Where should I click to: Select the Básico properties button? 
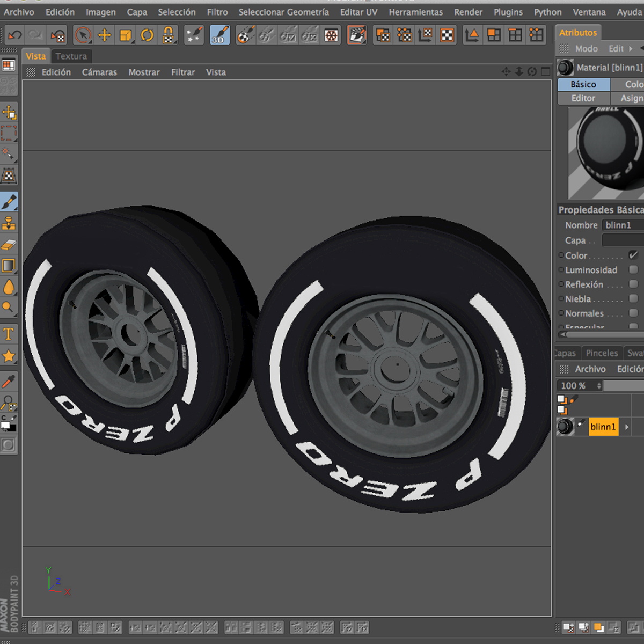click(x=583, y=84)
